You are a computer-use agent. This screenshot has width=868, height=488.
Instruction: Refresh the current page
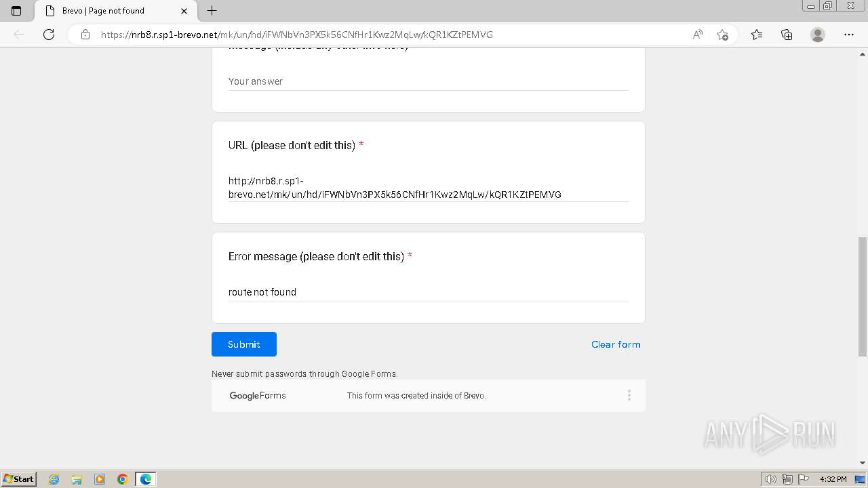tap(49, 35)
